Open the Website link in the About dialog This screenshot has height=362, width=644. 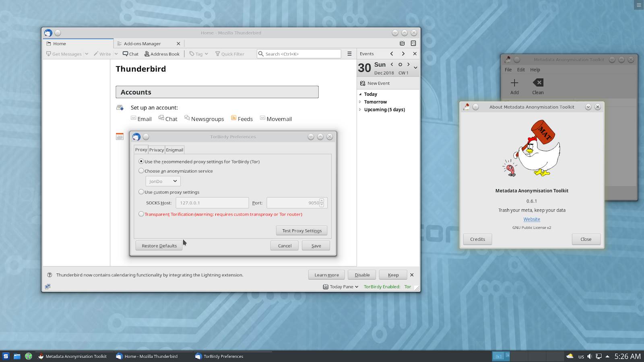pos(531,219)
